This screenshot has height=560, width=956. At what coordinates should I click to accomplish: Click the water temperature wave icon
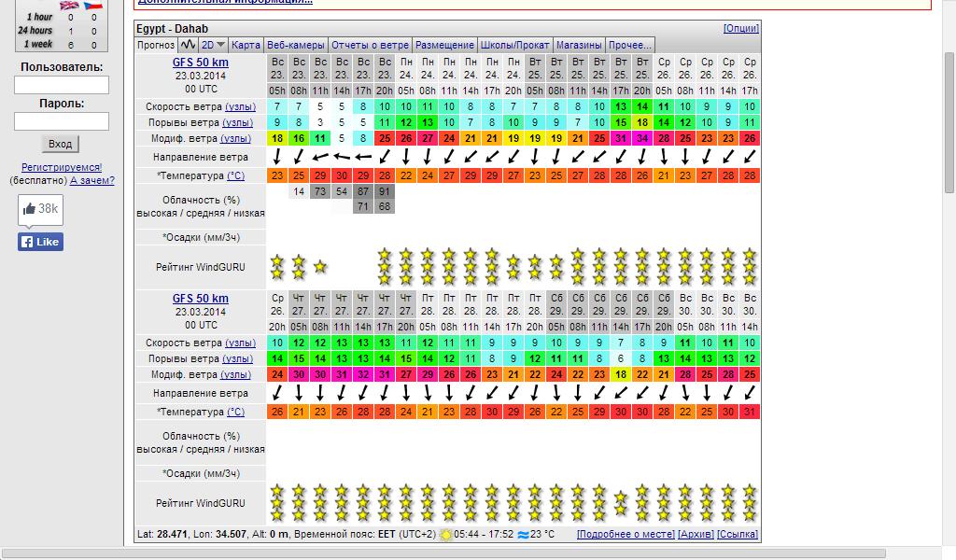(523, 535)
